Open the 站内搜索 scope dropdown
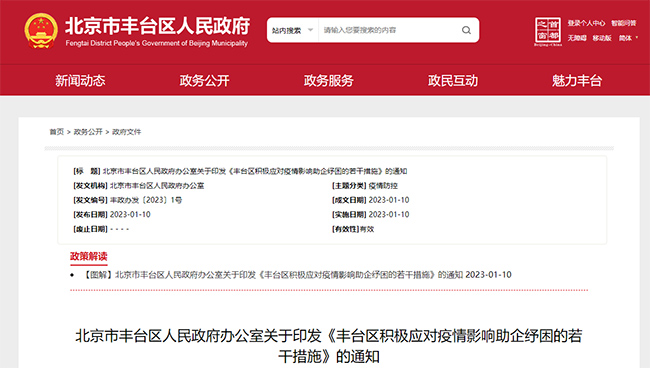650x368 pixels. 292,30
